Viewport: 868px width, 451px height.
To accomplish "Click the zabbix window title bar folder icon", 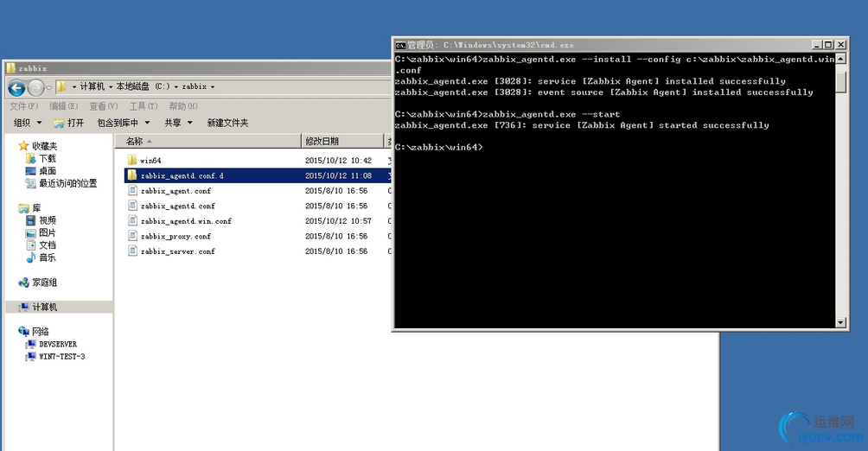I will tap(11, 68).
